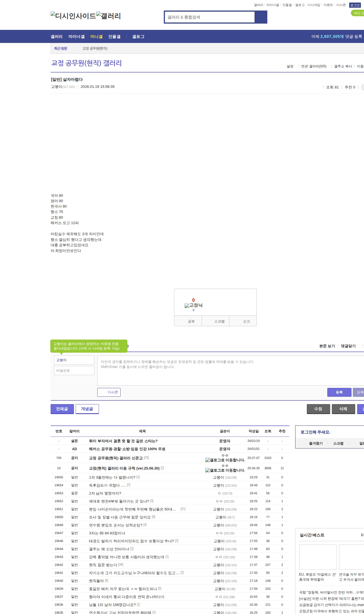Click the 갤러리 logo image beside 디시인사이드
Screen dimensions: 364x614
point(109,16)
